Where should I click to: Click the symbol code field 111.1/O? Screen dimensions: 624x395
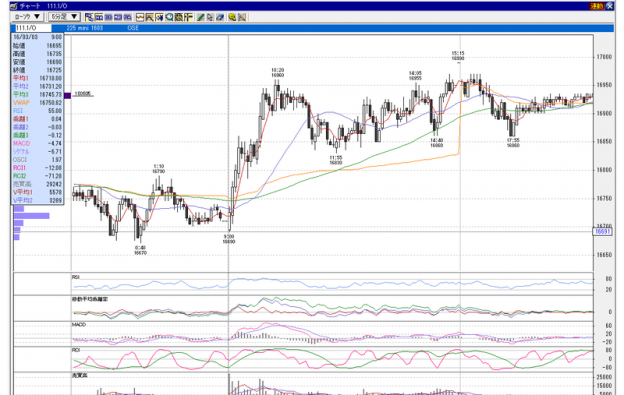click(x=33, y=28)
